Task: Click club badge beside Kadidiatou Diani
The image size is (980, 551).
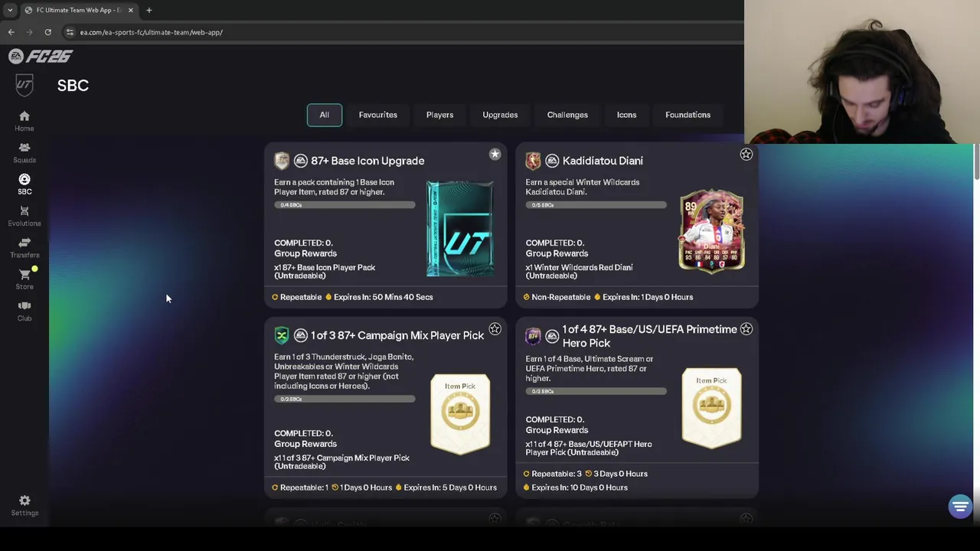Action: [x=533, y=161]
